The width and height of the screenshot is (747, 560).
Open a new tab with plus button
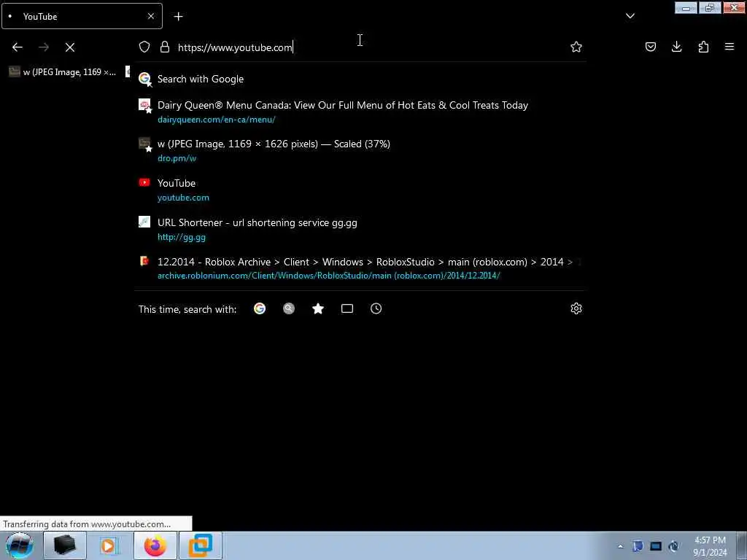[178, 17]
